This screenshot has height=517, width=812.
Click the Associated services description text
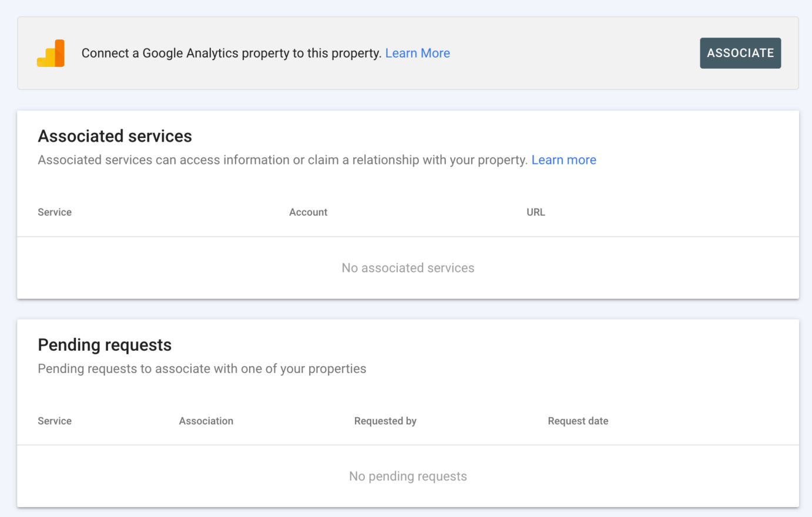[x=282, y=159]
